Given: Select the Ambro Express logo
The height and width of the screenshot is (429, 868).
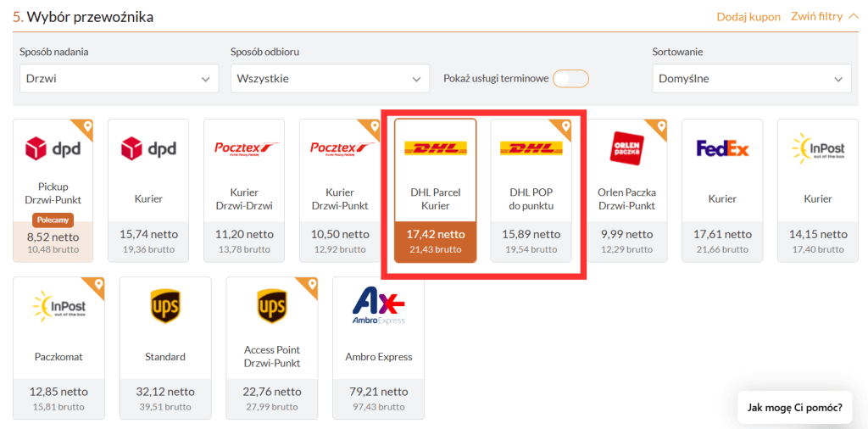Looking at the screenshot, I should coord(379,306).
